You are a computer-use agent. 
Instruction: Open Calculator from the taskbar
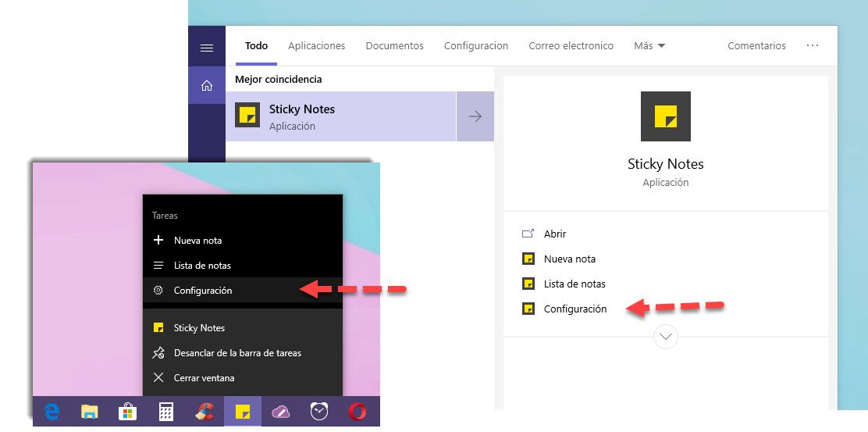(x=165, y=412)
